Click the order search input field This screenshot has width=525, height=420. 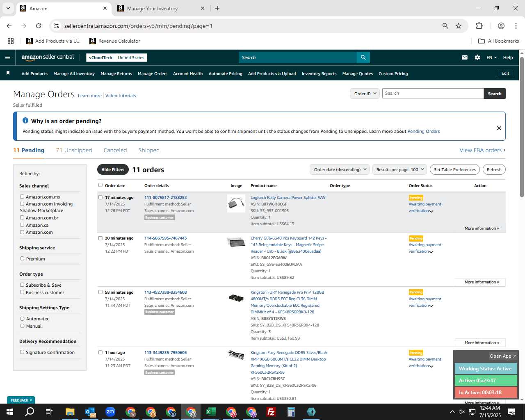[433, 94]
